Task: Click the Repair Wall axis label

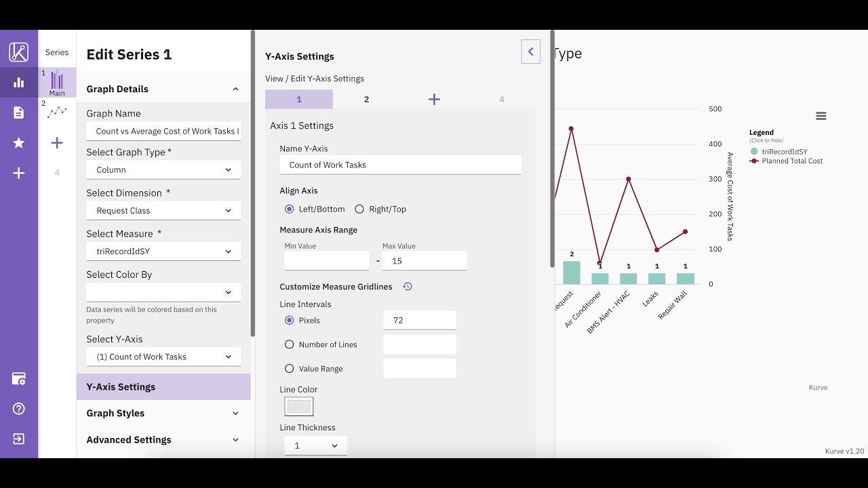Action: tap(673, 305)
